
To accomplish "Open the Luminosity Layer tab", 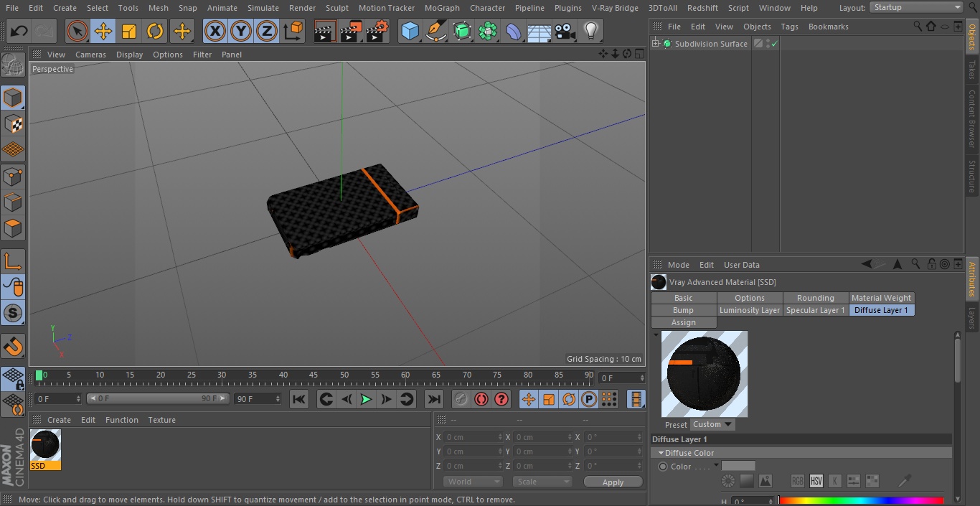I will (749, 310).
